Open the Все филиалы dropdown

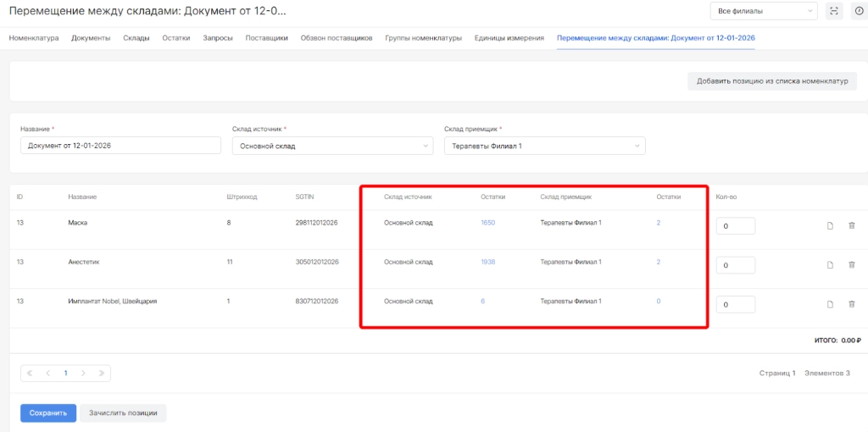763,10
